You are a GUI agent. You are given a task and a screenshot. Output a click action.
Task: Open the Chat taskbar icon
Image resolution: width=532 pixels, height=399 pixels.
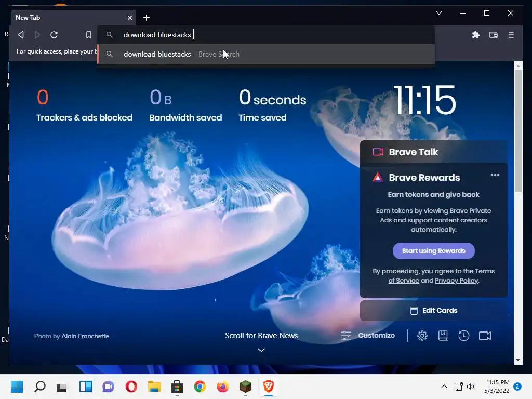pos(108,387)
